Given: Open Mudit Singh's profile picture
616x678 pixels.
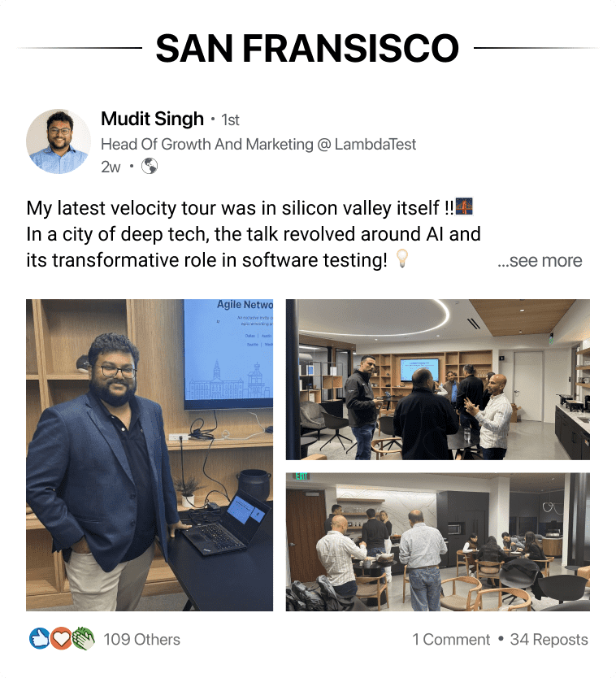Looking at the screenshot, I should pos(59,141).
